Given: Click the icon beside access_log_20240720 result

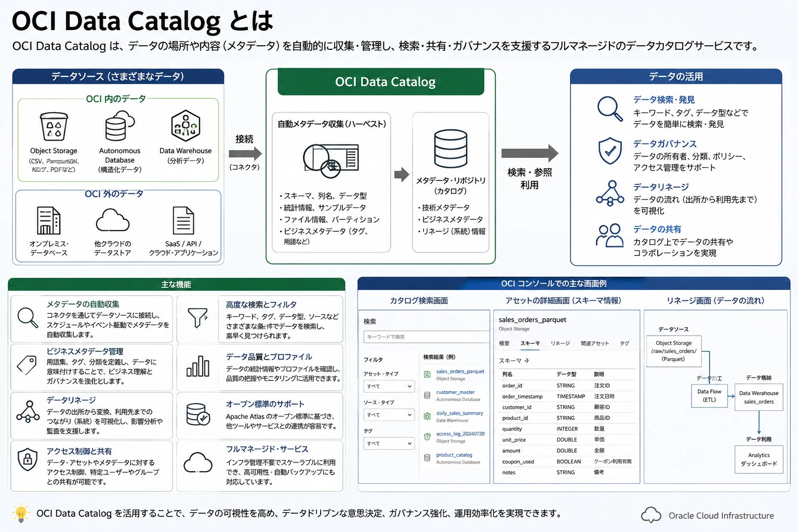Looking at the screenshot, I should [x=427, y=437].
